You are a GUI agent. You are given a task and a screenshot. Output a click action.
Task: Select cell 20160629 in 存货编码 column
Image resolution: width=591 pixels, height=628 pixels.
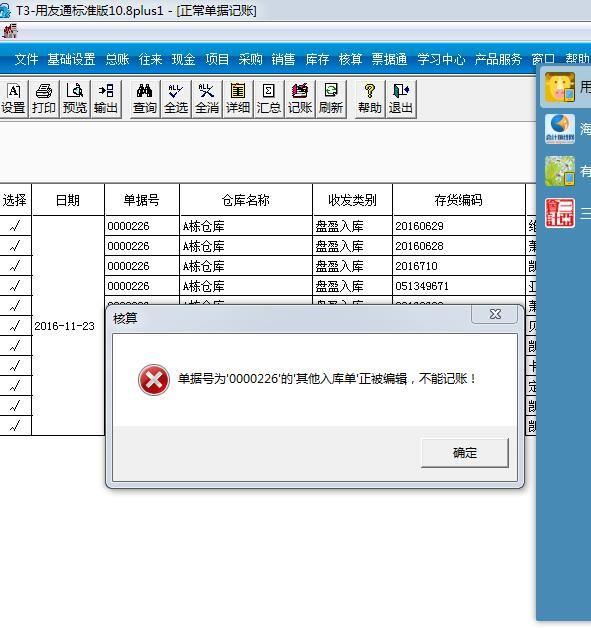tap(459, 226)
